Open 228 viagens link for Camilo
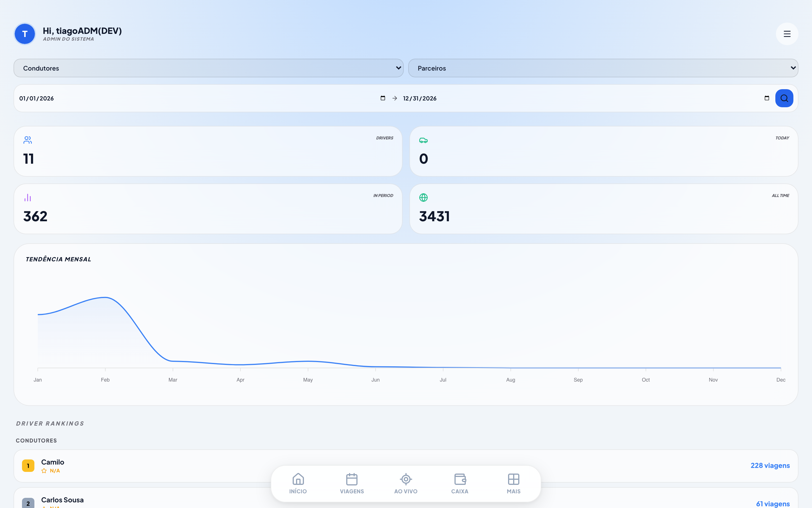The image size is (812, 508). pyautogui.click(x=770, y=466)
